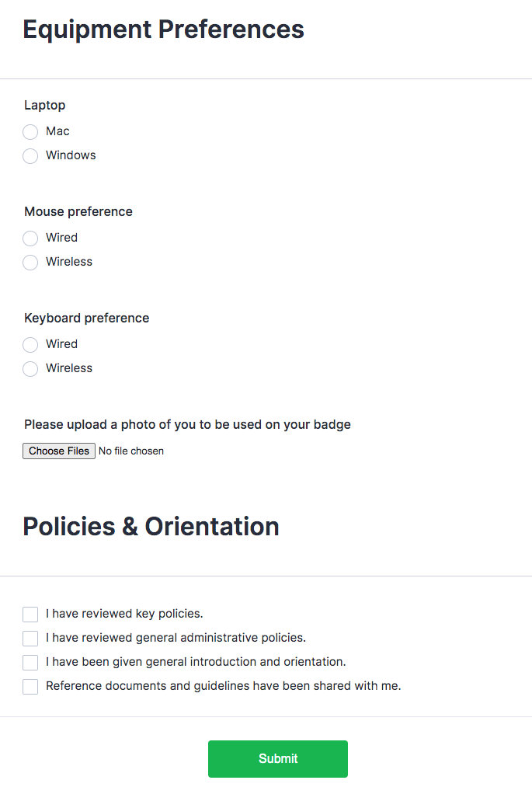Choose Wireless under Keyboard preference
The height and width of the screenshot is (801, 532).
point(30,369)
